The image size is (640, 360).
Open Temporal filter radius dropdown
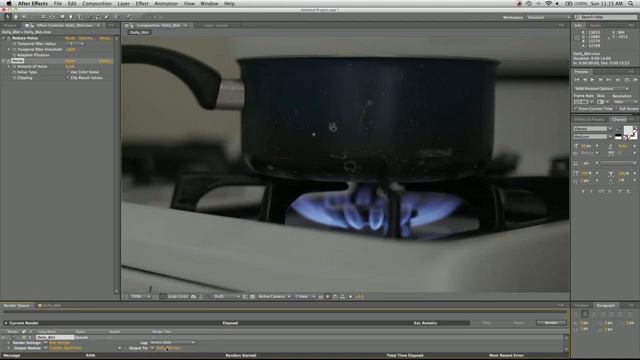(74, 44)
